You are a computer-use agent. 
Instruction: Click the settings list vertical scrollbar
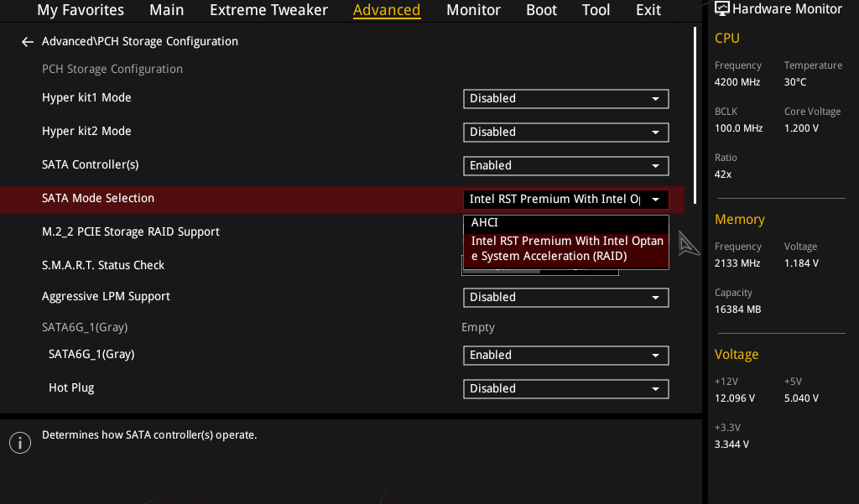click(x=695, y=115)
